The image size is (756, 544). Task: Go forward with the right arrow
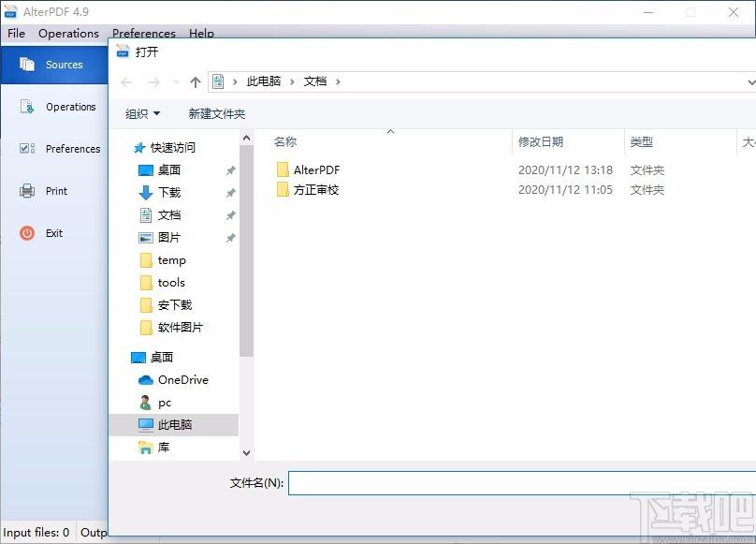153,82
